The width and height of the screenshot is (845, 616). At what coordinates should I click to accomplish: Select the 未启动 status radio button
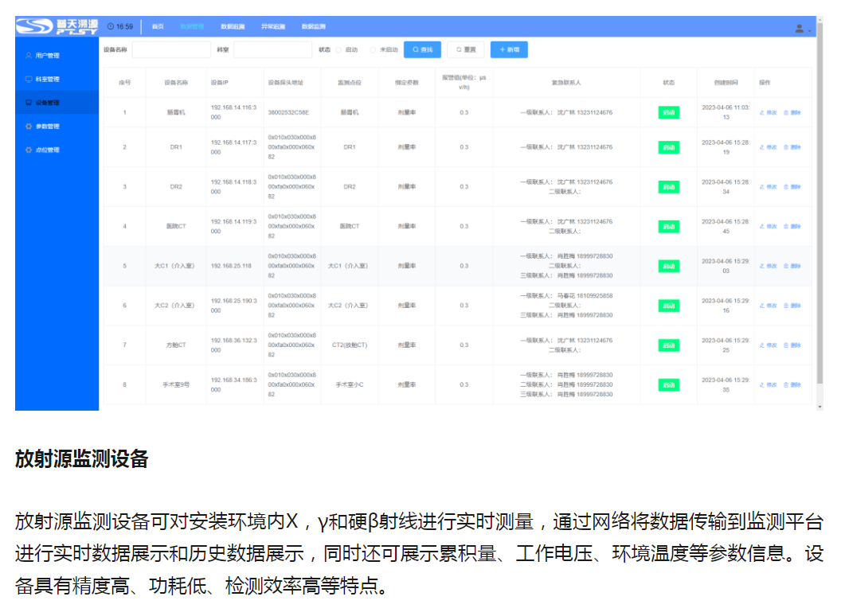pos(374,50)
